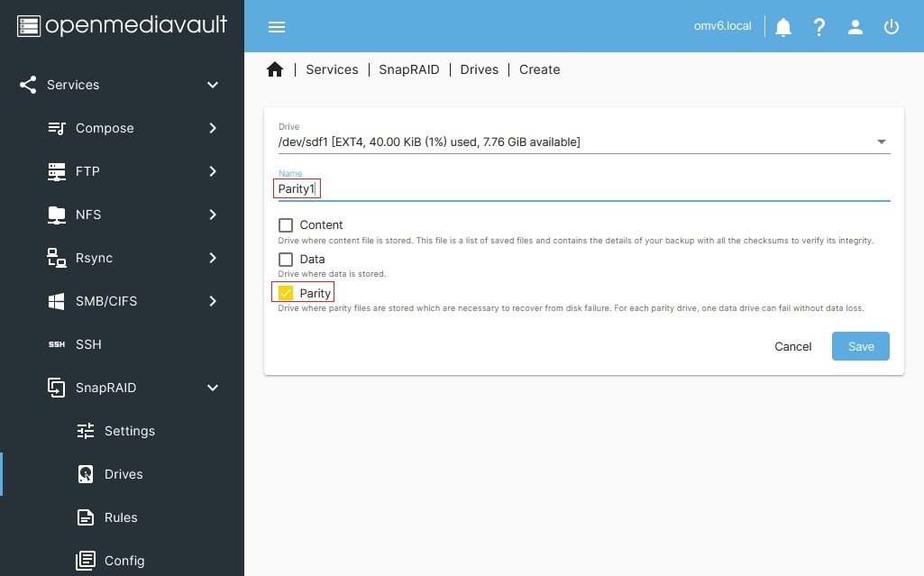The width and height of the screenshot is (924, 576).
Task: Open the help question mark icon
Action: [819, 26]
